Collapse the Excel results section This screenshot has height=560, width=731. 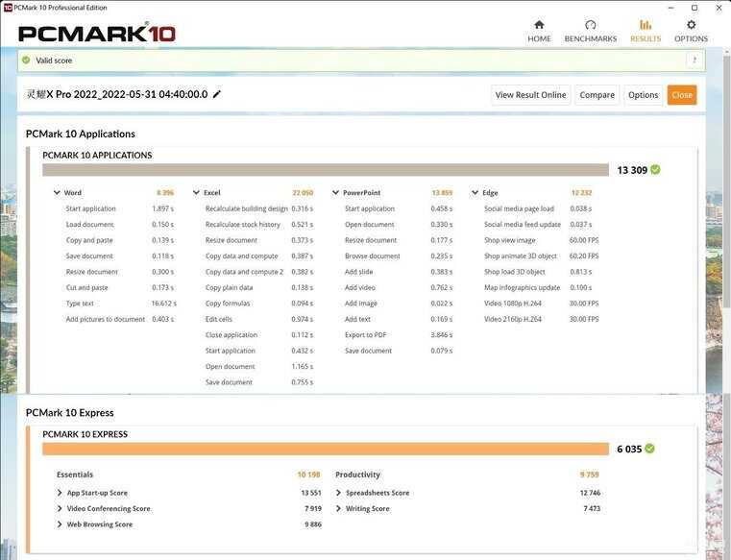point(196,192)
